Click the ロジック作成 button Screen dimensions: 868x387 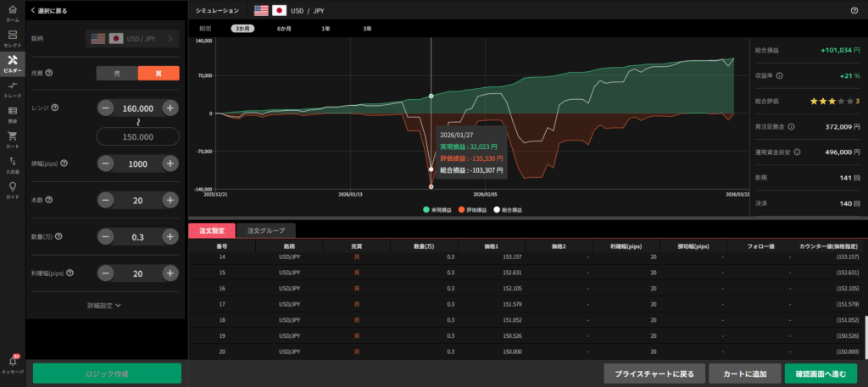click(x=107, y=373)
